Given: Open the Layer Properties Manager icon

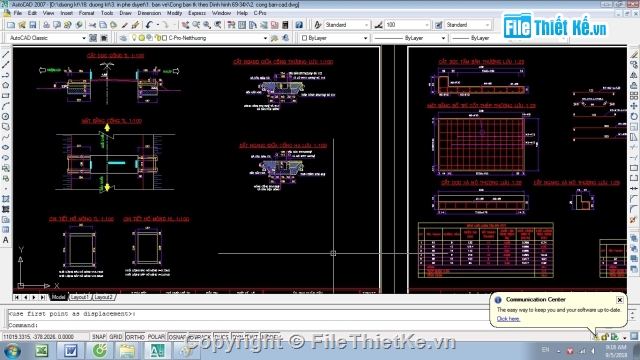Looking at the screenshot, I should (x=123, y=38).
